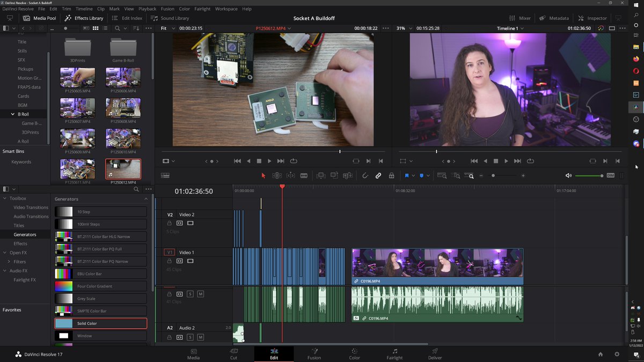
Task: Open flag color dropdown arrow
Action: point(413,176)
